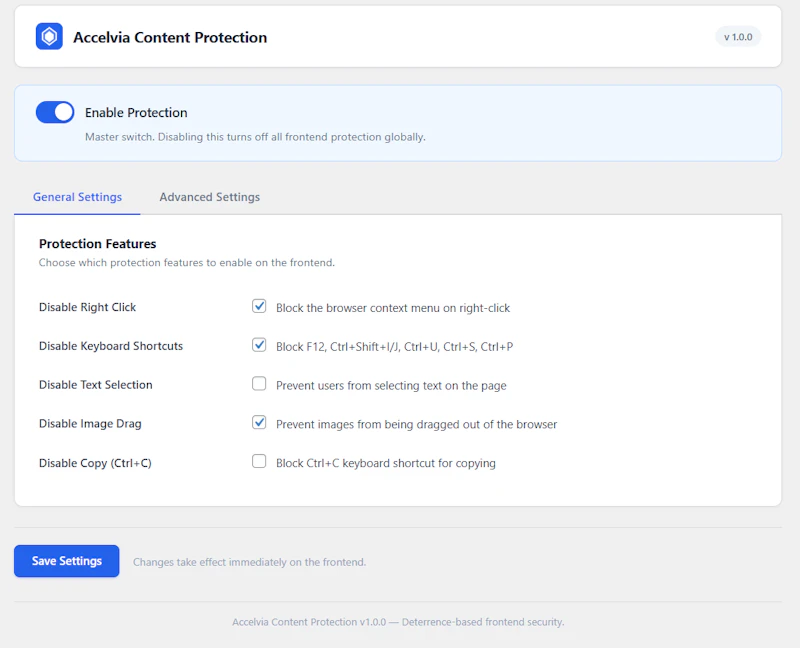Image resolution: width=800 pixels, height=648 pixels.
Task: Click the Disable Image Drag label
Action: (x=90, y=424)
